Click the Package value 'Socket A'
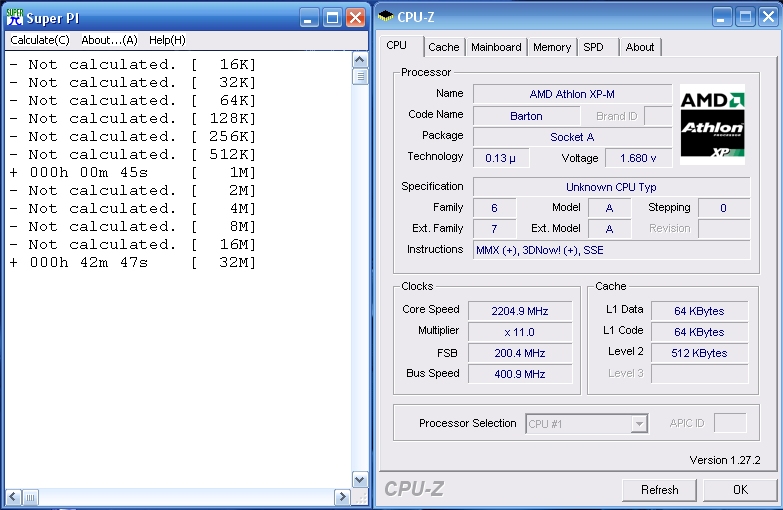783x510 pixels. point(572,137)
